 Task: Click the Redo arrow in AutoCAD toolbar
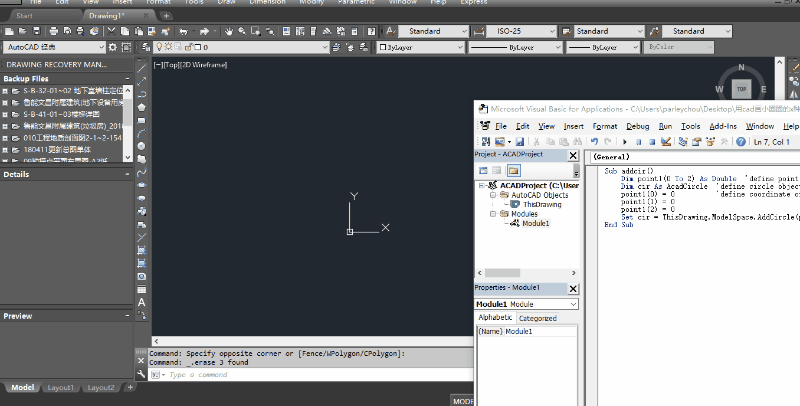coord(204,32)
